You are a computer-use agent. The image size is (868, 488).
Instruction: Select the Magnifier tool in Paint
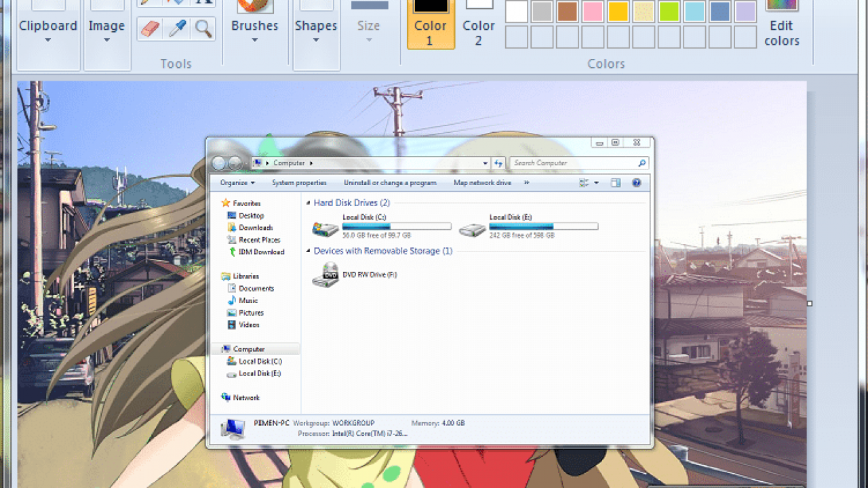click(x=203, y=29)
